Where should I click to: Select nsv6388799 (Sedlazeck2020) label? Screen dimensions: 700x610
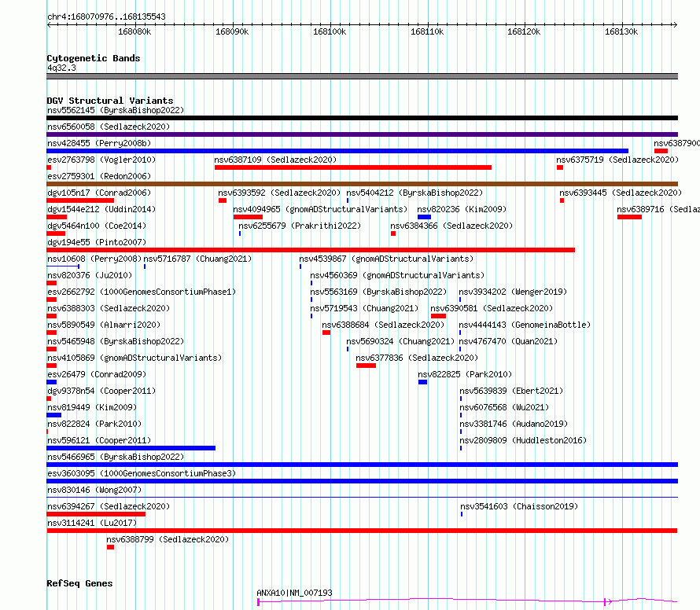168,539
